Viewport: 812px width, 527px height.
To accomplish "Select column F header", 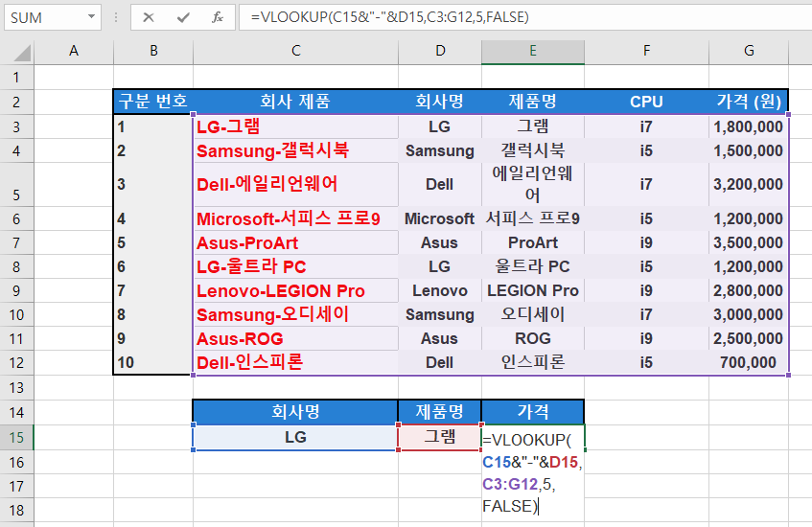I will click(646, 51).
